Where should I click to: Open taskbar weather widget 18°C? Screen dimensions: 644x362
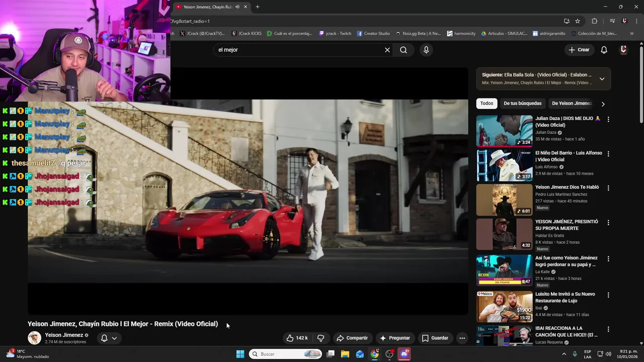click(28, 354)
